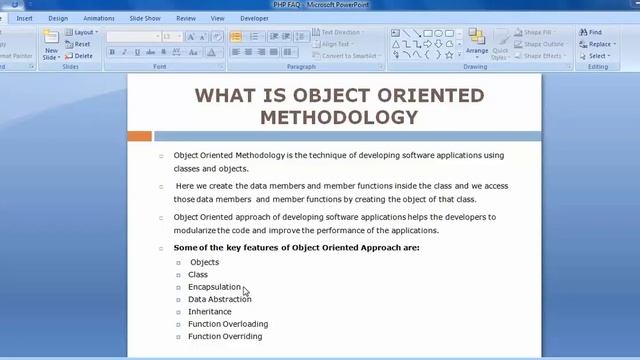Open the Columns layout icon
The width and height of the screenshot is (640, 360).
click(289, 52)
